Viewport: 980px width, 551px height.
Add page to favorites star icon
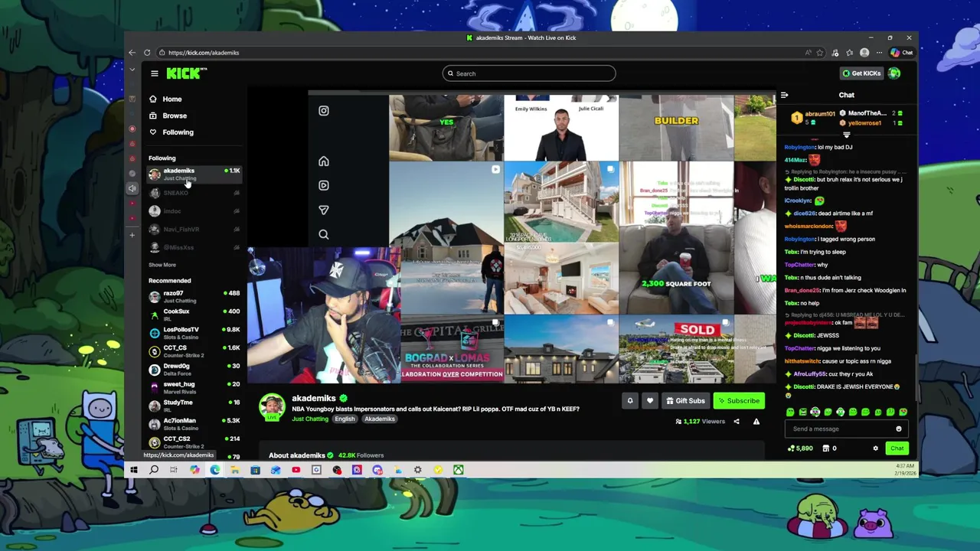click(820, 53)
